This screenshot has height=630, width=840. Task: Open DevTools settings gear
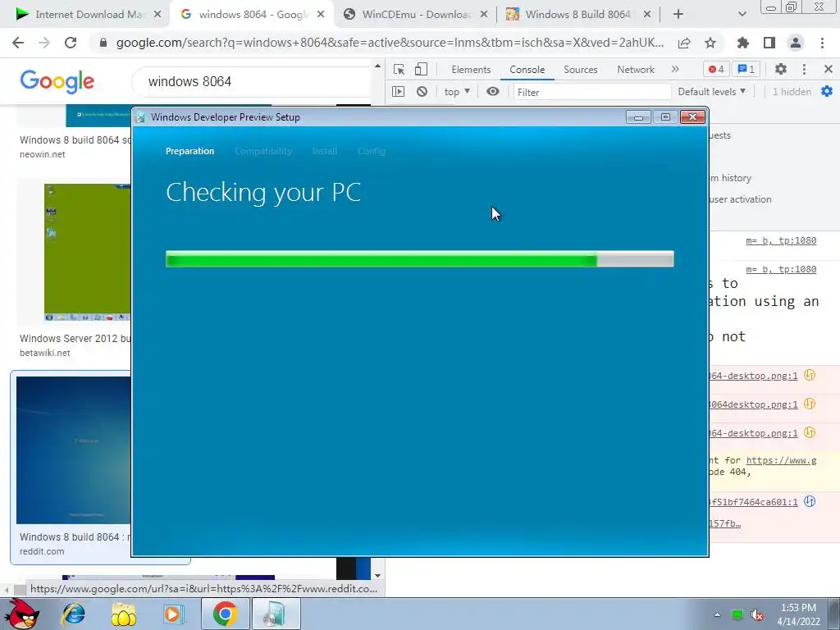pos(781,69)
